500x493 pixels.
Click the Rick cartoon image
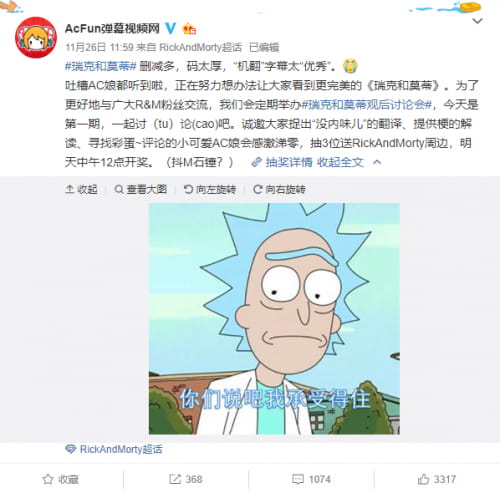pyautogui.click(x=274, y=319)
